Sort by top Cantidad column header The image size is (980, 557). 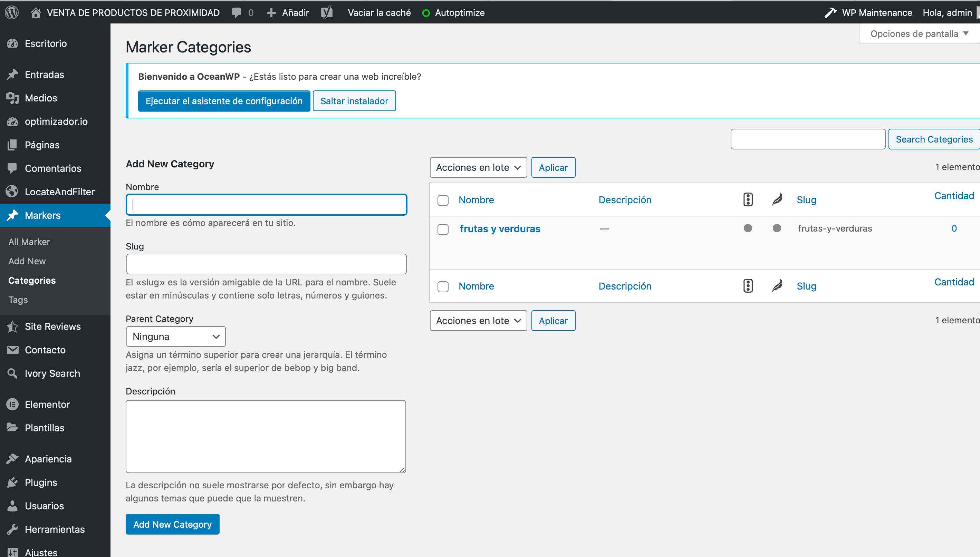tap(954, 195)
